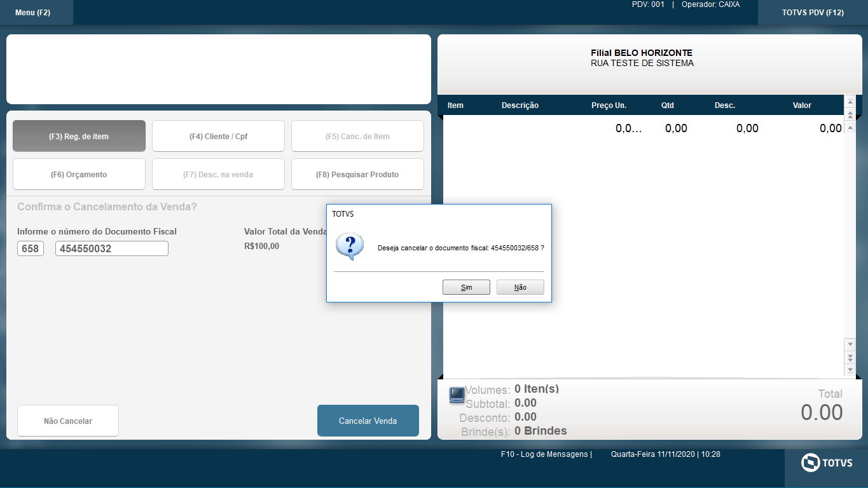Click the Valor column header
The image size is (868, 488).
point(802,105)
